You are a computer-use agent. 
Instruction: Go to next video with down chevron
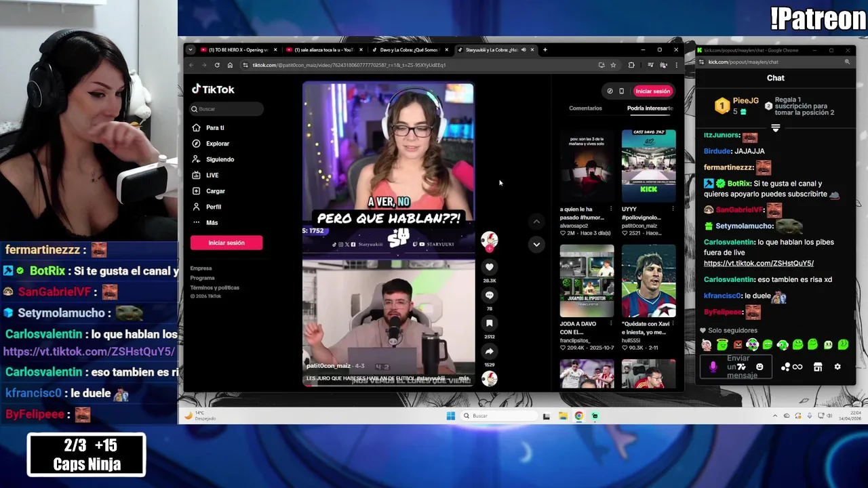[x=536, y=244]
